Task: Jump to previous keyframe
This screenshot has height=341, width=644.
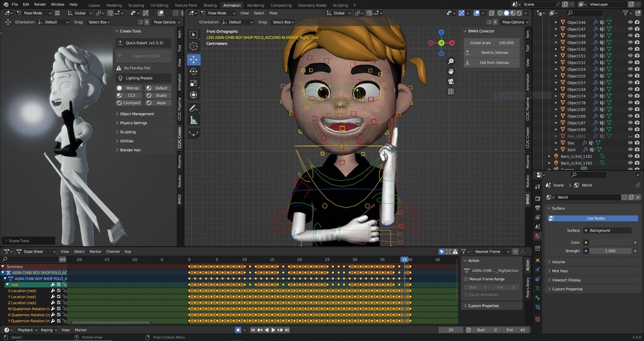Action: pos(260,330)
